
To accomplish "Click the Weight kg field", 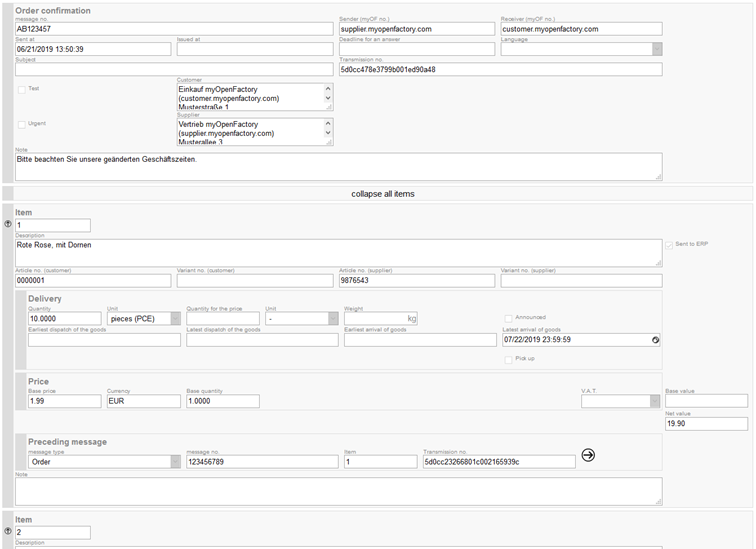I will pyautogui.click(x=380, y=319).
